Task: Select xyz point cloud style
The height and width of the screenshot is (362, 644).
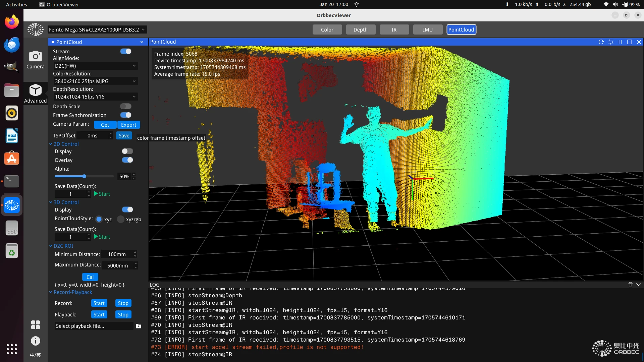Action: point(99,219)
